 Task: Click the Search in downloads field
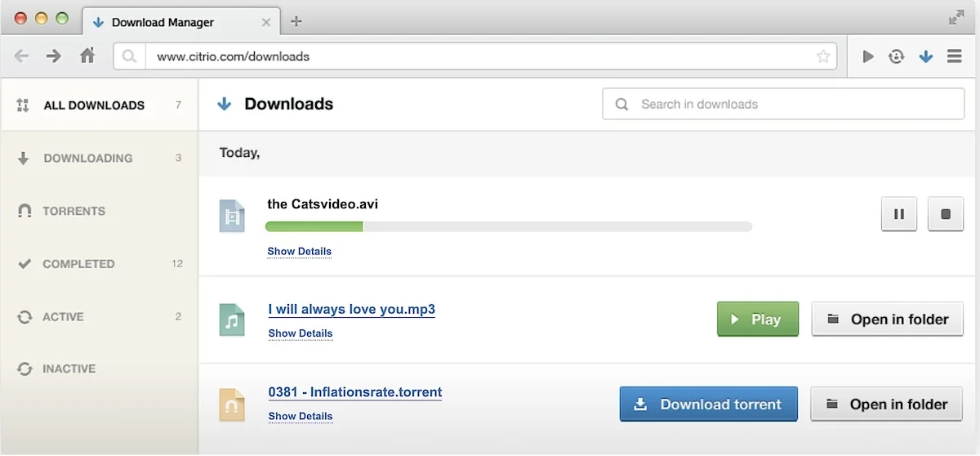(783, 104)
